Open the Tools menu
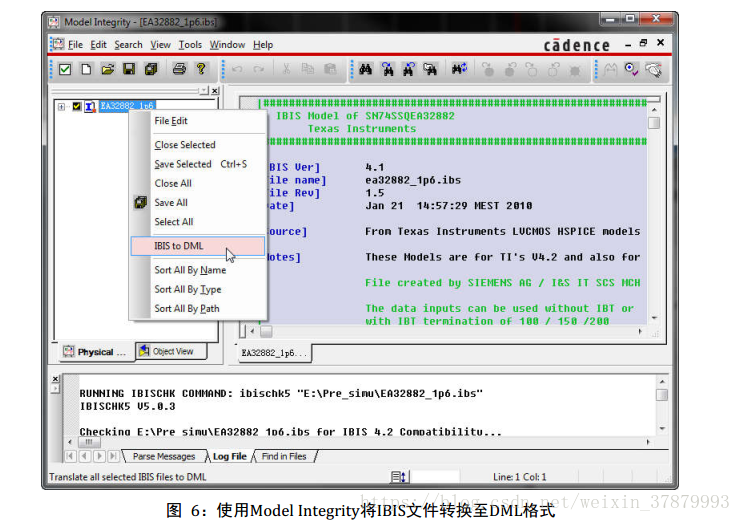 click(x=190, y=45)
